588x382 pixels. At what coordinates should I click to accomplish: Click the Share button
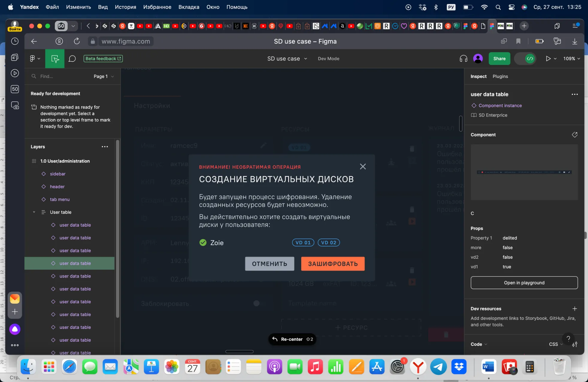coord(499,59)
